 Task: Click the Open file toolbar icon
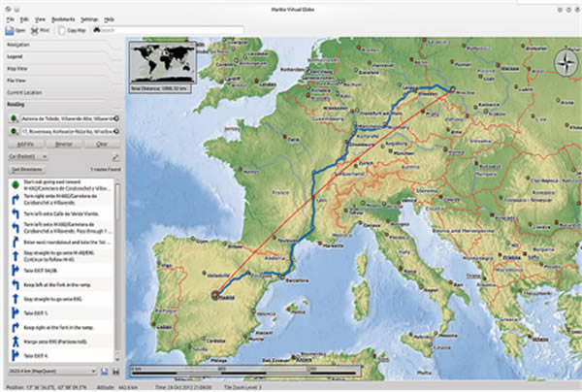click(10, 30)
